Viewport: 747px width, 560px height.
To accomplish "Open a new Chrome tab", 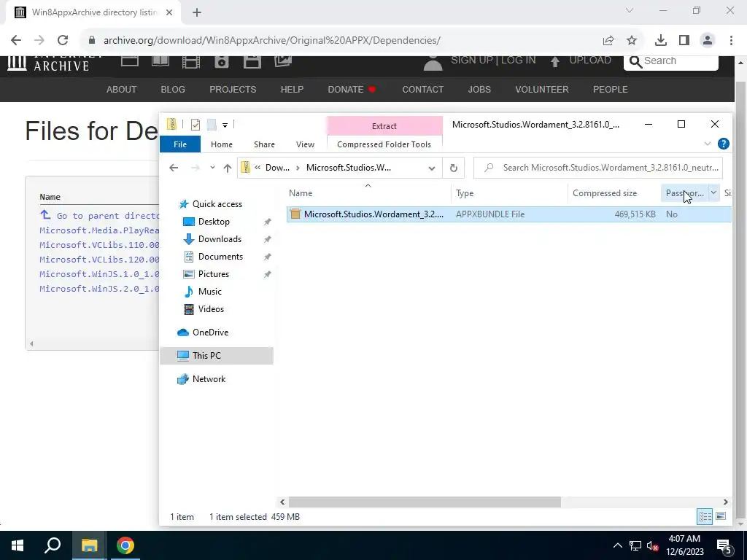I will 197,12.
